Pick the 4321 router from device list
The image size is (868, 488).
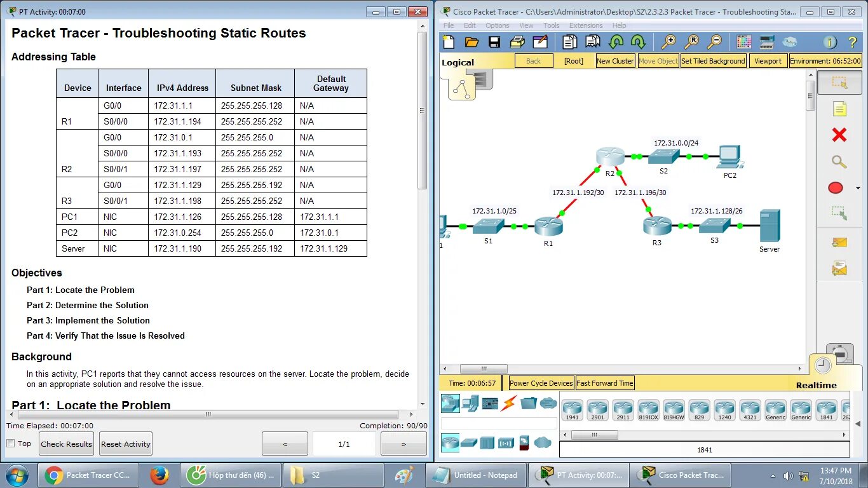tap(750, 410)
